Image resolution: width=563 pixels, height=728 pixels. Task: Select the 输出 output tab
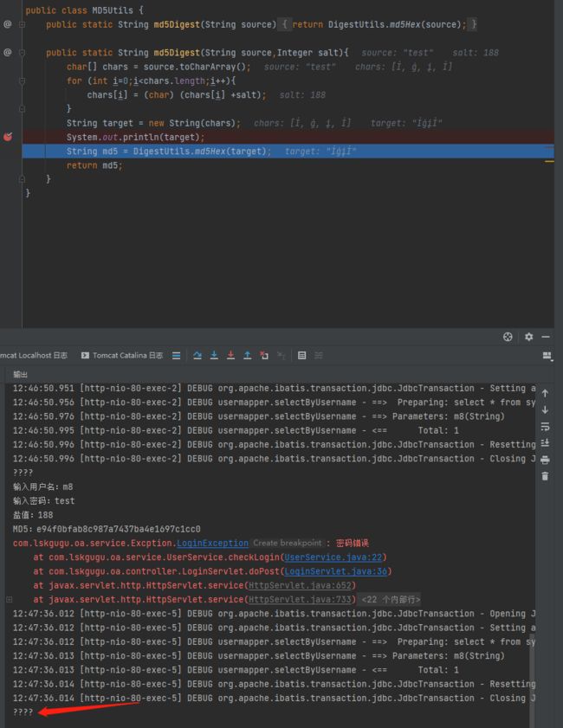coord(20,374)
